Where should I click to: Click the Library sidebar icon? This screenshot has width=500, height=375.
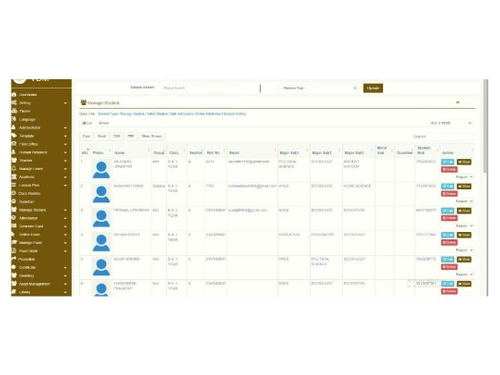click(14, 292)
